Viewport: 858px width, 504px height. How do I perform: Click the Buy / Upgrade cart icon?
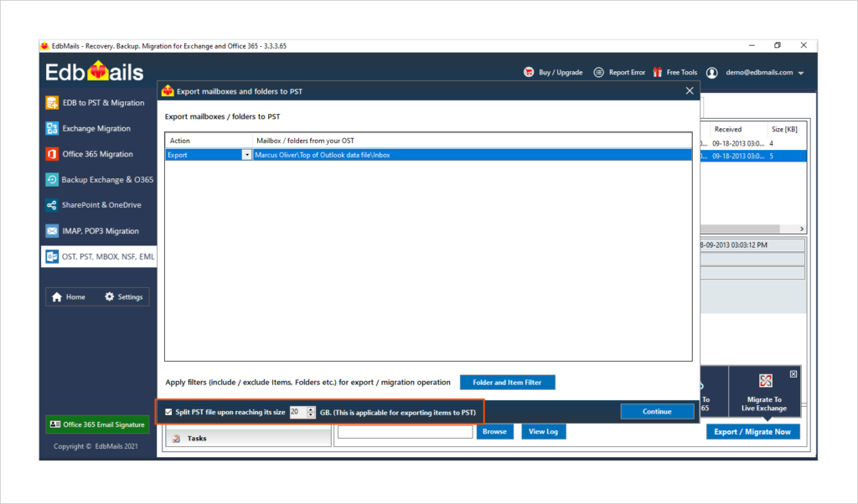pyautogui.click(x=529, y=72)
